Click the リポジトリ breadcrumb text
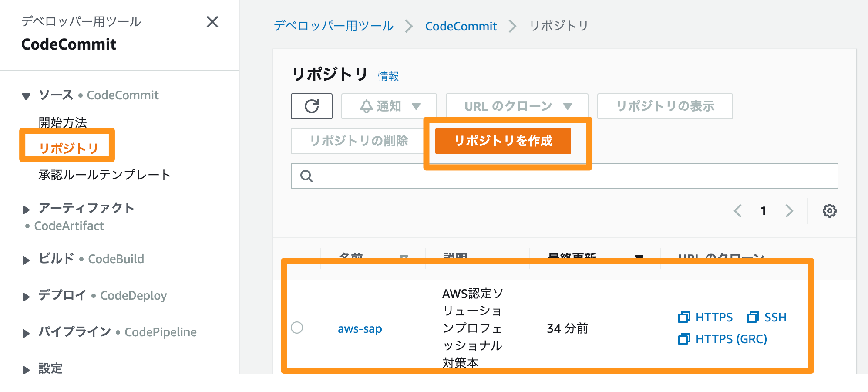 pos(559,26)
